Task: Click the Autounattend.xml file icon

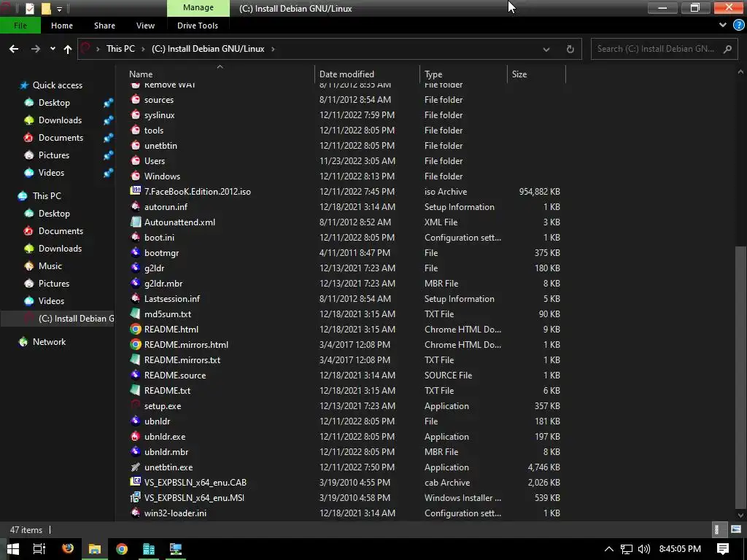Action: 136,222
